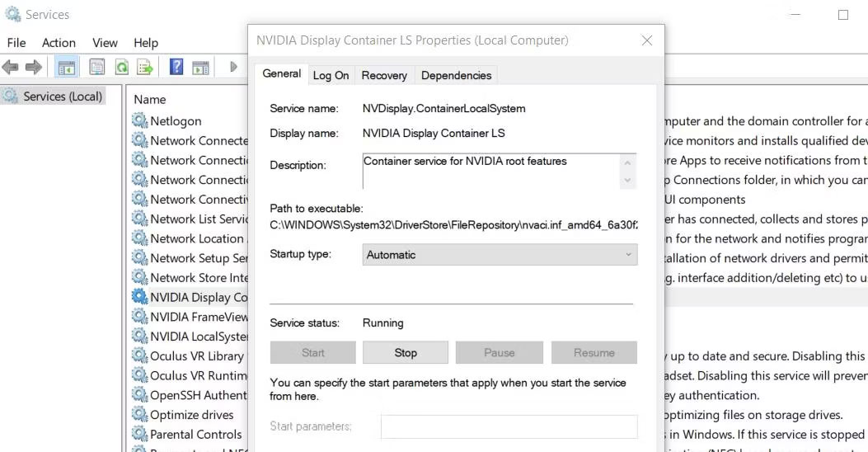Image resolution: width=868 pixels, height=452 pixels.
Task: Switch to the Dependencies tab
Action: [456, 75]
